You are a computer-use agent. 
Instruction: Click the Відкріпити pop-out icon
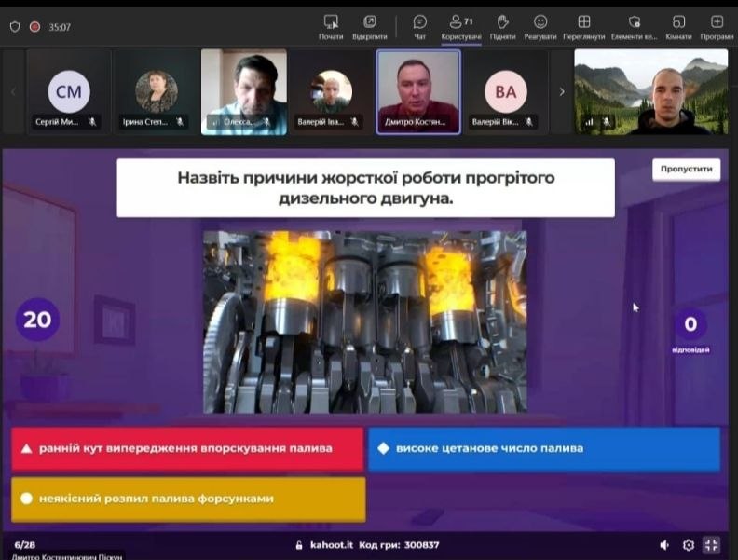[x=370, y=26]
